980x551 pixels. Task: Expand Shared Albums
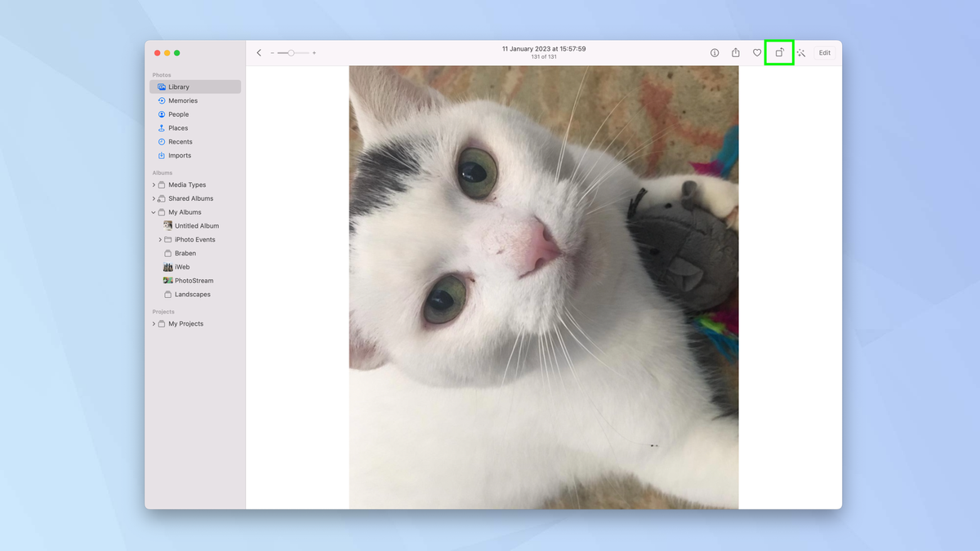tap(154, 198)
